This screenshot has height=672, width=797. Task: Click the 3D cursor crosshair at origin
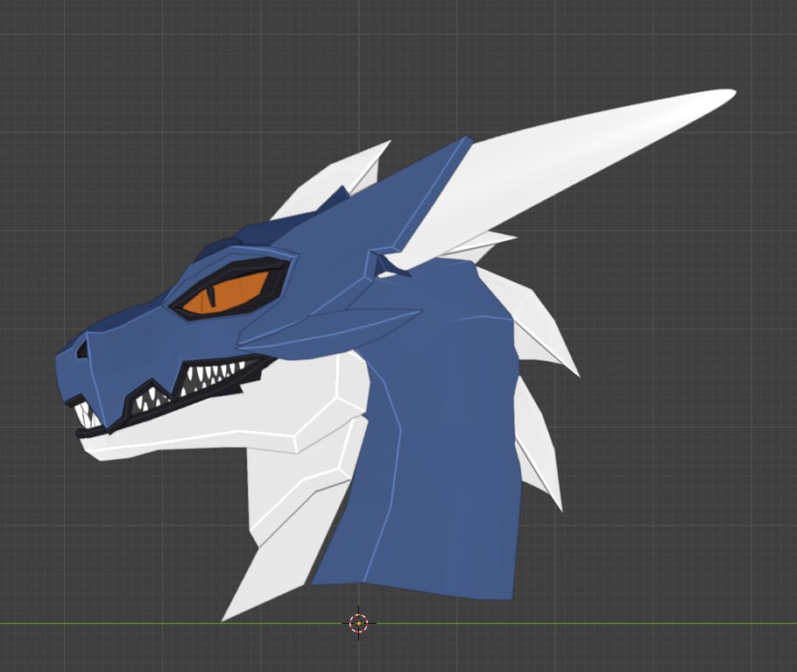pos(359,623)
